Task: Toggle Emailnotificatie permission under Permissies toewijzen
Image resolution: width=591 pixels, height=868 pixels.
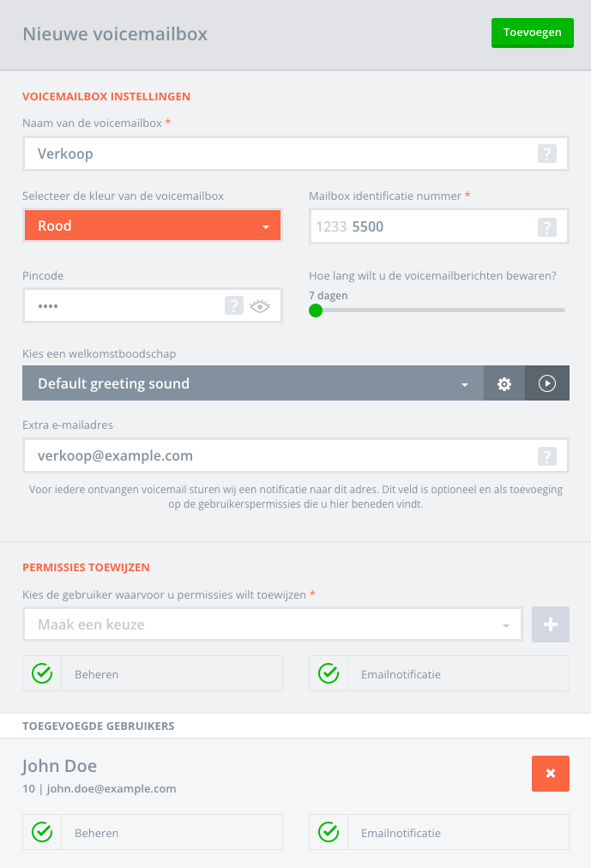Action: point(329,674)
